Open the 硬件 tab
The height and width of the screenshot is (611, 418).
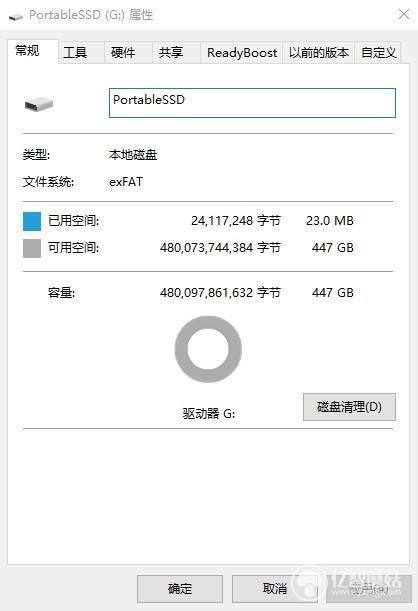(123, 53)
